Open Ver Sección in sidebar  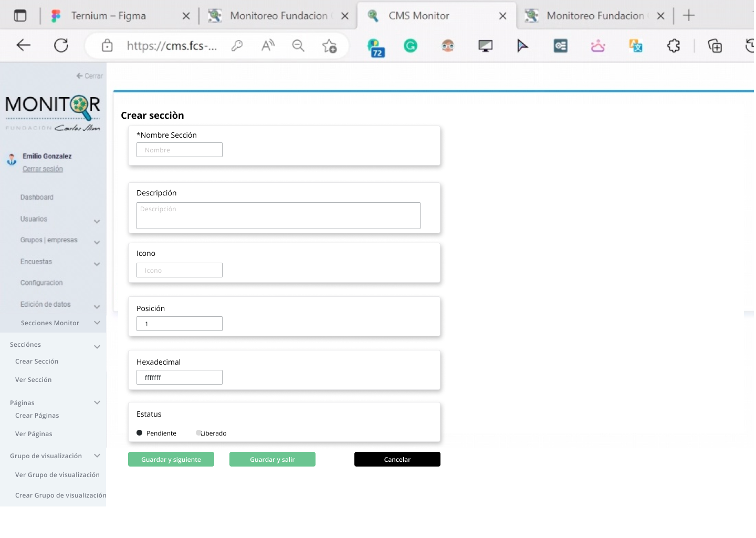pyautogui.click(x=34, y=380)
